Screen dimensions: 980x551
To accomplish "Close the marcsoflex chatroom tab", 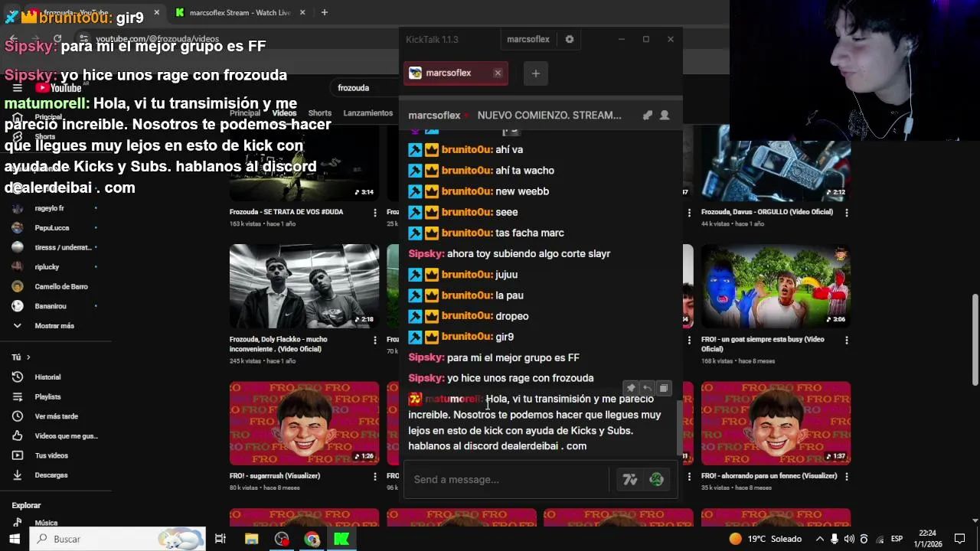I will click(x=498, y=73).
